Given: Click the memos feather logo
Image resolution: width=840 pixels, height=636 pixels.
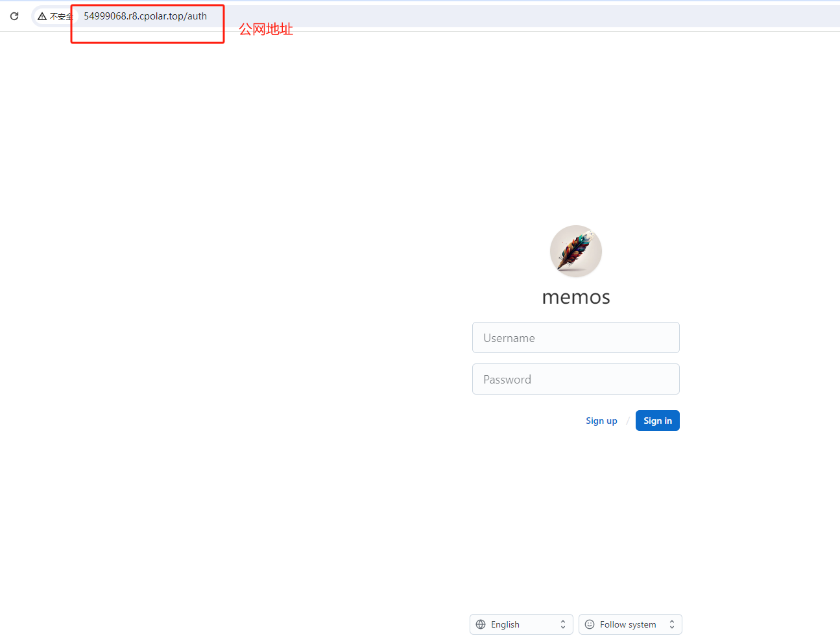Looking at the screenshot, I should (576, 251).
